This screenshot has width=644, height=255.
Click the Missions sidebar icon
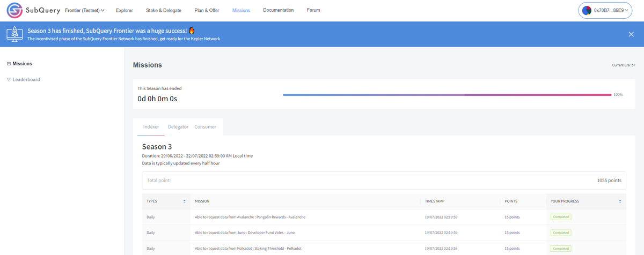9,63
